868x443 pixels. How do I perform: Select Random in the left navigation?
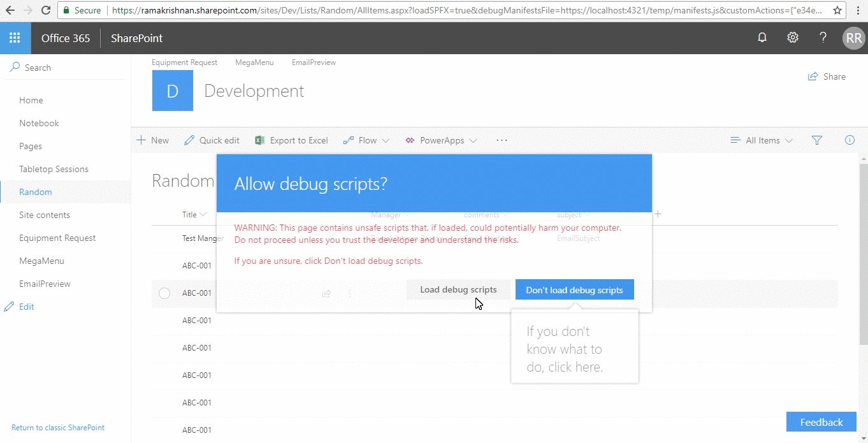pyautogui.click(x=36, y=192)
